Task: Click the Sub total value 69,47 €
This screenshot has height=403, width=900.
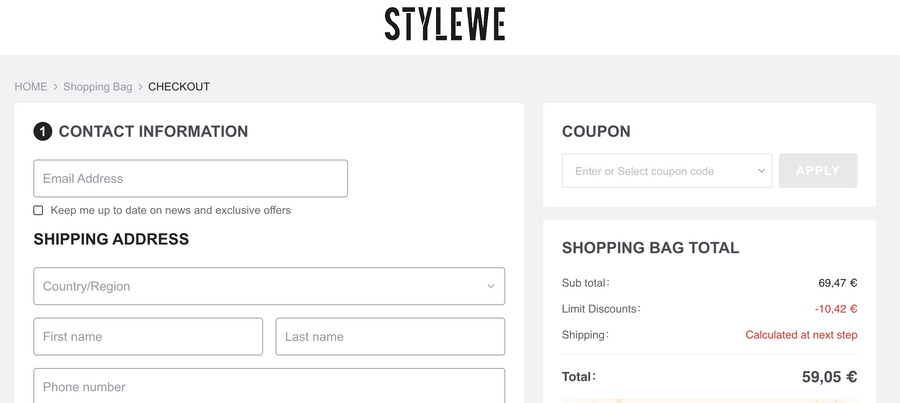Action: pyautogui.click(x=837, y=283)
